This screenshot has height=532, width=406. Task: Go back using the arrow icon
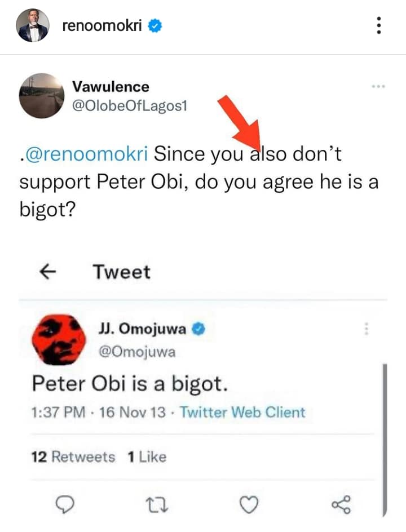[x=48, y=272]
